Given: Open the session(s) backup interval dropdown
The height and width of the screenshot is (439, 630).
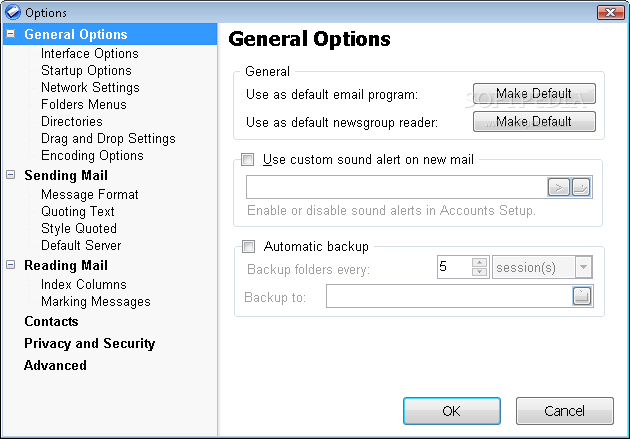Looking at the screenshot, I should point(584,267).
